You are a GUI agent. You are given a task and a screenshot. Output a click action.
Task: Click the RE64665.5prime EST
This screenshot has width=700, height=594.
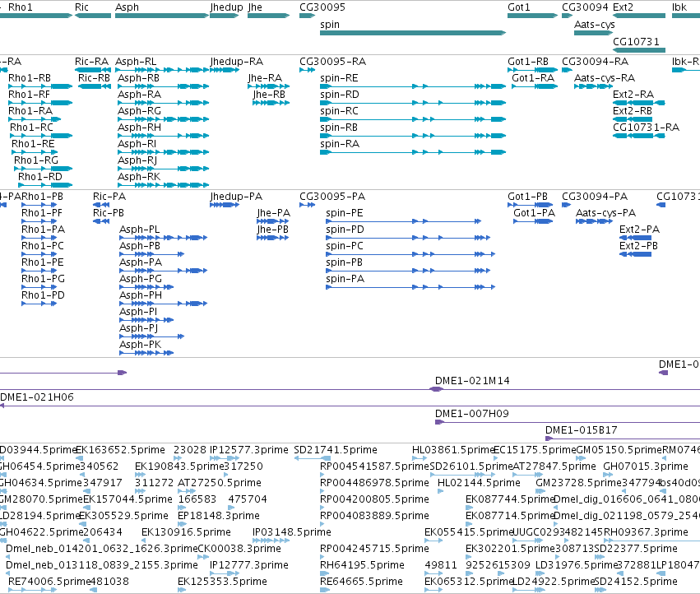click(325, 590)
